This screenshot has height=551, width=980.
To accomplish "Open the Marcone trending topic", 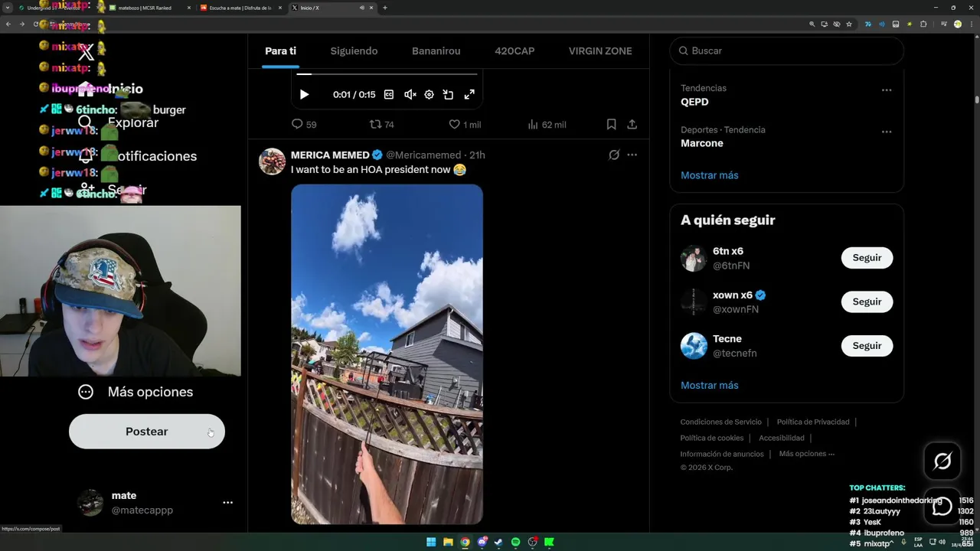I will 702,143.
